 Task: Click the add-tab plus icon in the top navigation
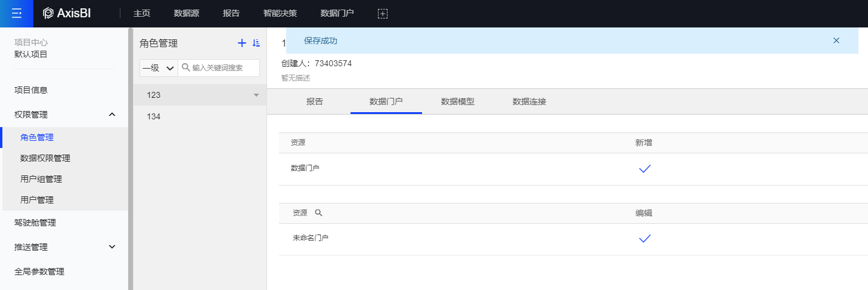tap(383, 13)
